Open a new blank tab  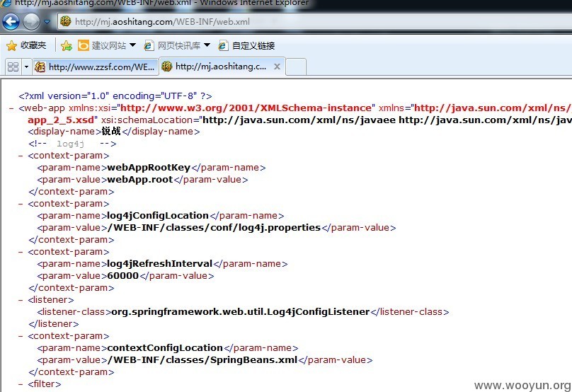tap(296, 67)
